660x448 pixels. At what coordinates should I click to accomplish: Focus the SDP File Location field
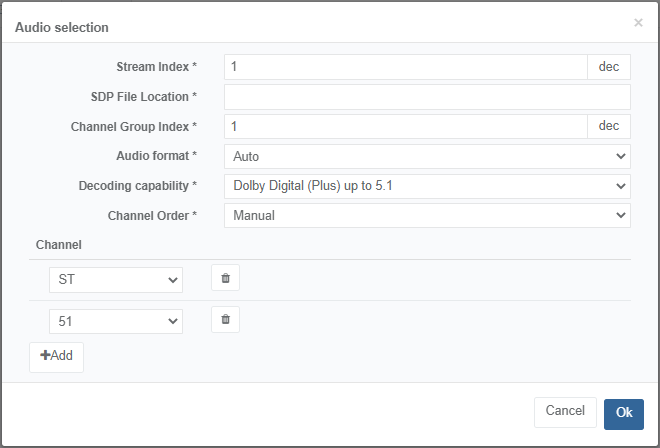tap(427, 97)
